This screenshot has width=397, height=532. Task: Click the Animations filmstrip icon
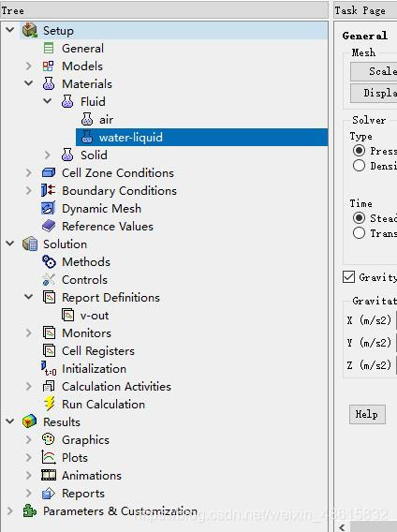(49, 476)
